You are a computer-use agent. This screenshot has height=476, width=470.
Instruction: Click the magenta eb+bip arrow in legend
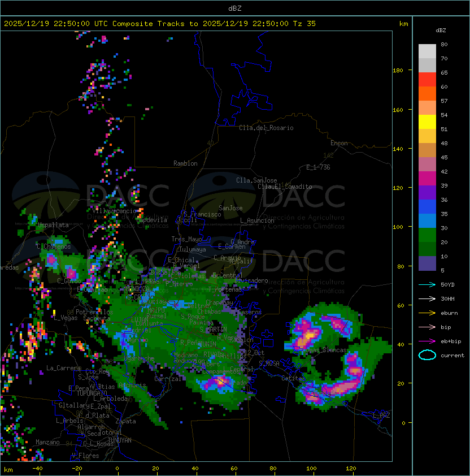tap(427, 341)
